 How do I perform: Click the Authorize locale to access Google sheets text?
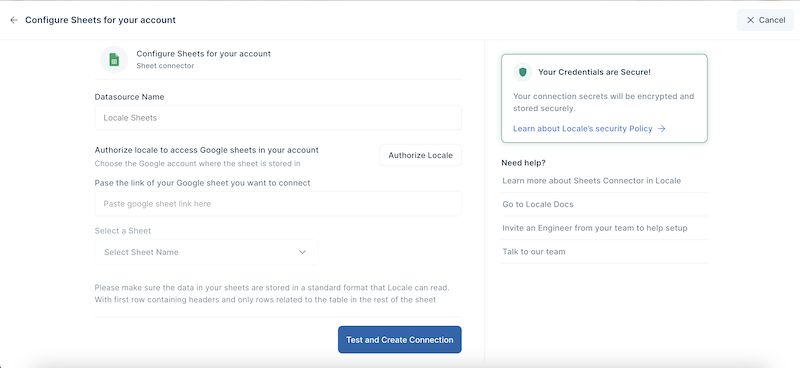point(207,150)
